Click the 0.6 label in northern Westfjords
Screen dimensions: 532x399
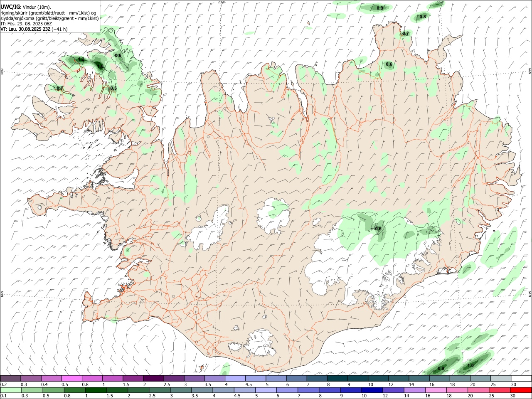[x=118, y=55]
